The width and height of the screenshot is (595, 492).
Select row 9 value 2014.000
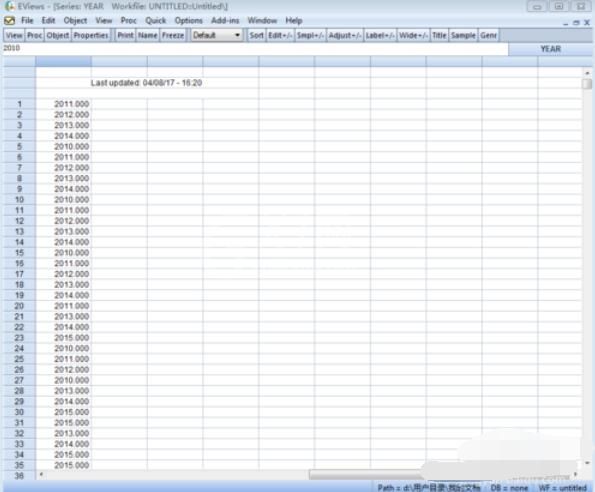point(63,189)
